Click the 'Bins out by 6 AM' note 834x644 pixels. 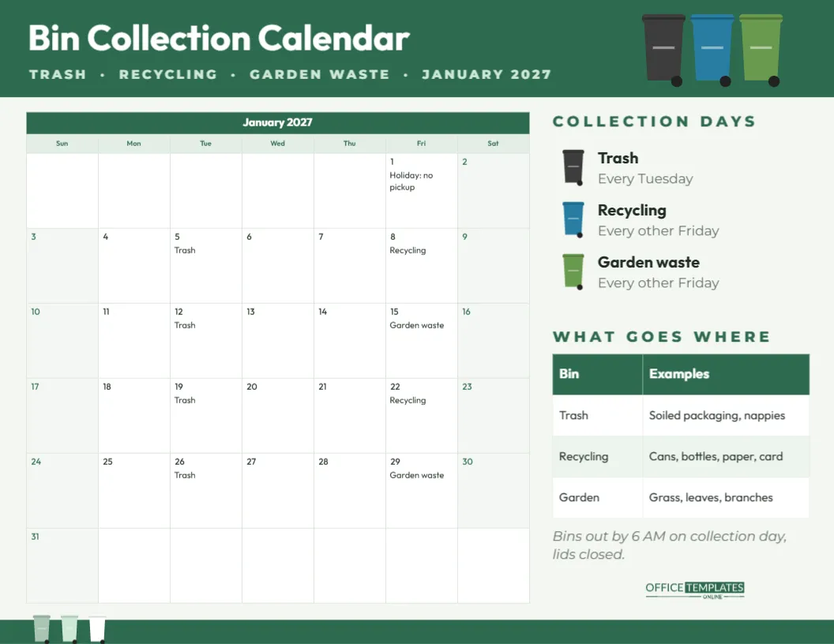(670, 545)
